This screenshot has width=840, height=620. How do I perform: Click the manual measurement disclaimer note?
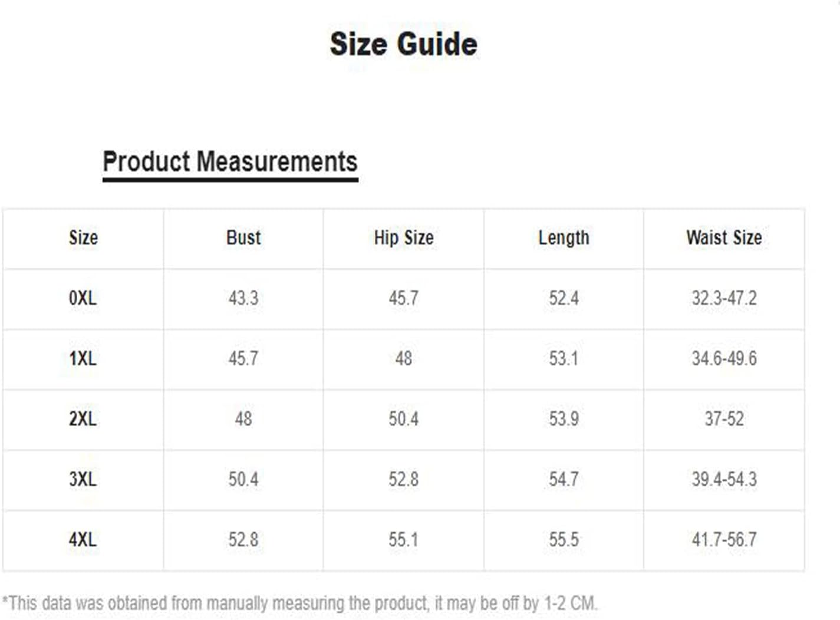[300, 603]
